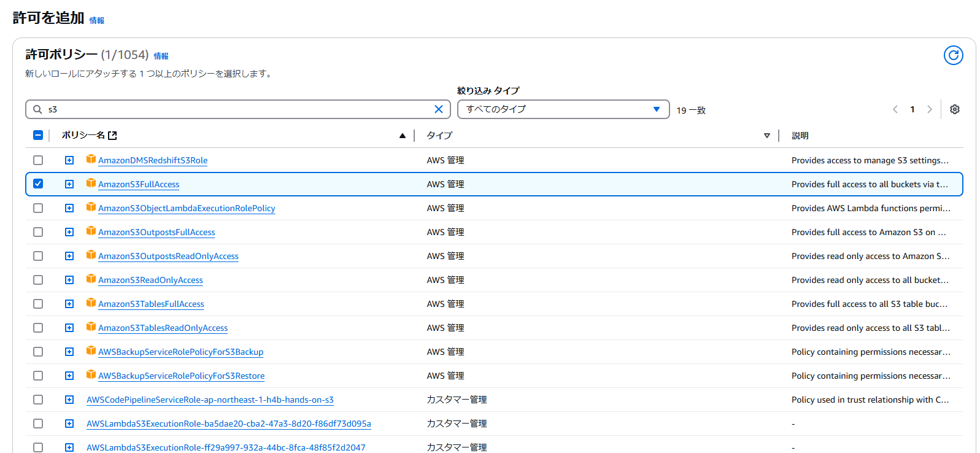980x453 pixels.
Task: Toggle the select-all policies checkbox
Action: (38, 135)
